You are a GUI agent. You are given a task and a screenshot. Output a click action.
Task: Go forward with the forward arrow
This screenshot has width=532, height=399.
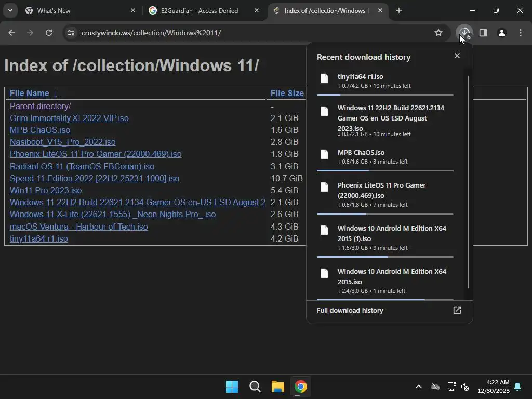point(30,33)
